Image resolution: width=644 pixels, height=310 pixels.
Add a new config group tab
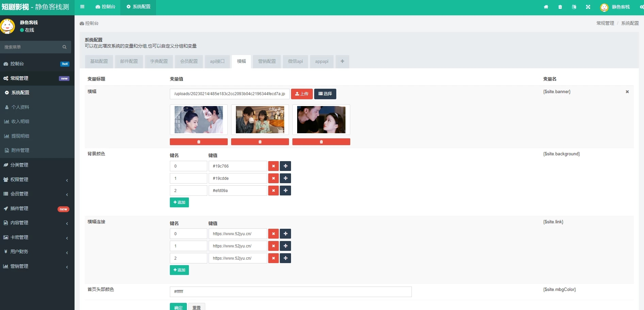342,62
